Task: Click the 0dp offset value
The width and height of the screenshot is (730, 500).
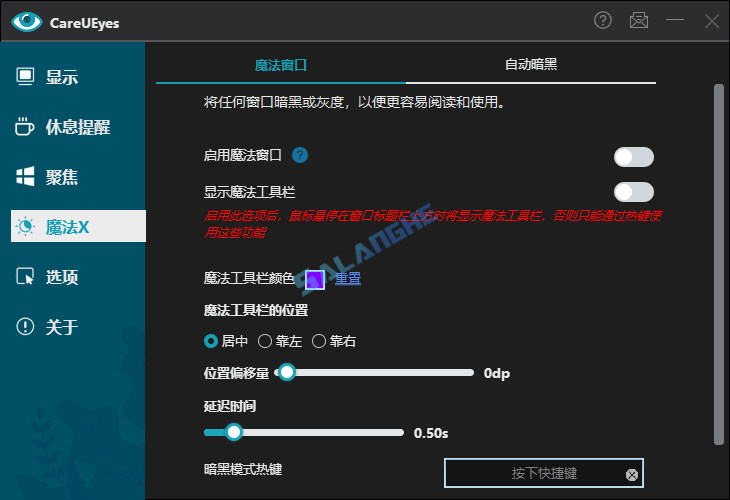Action: (x=497, y=373)
